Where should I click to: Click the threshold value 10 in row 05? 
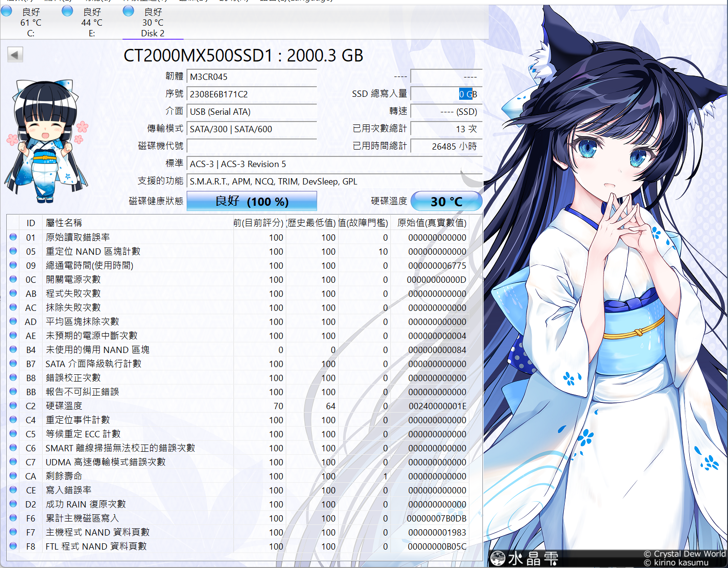click(x=383, y=252)
